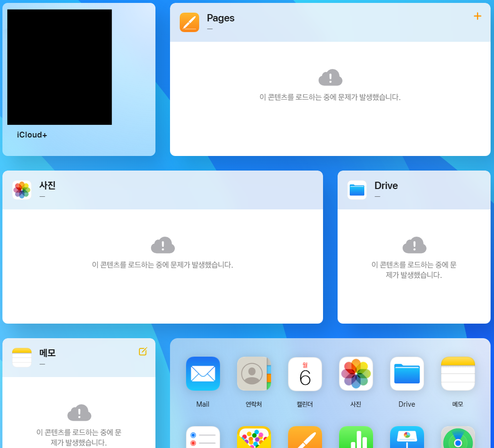Screen dimensions: 494x448
Task: Click the Pages widget header icon
Action: (189, 22)
